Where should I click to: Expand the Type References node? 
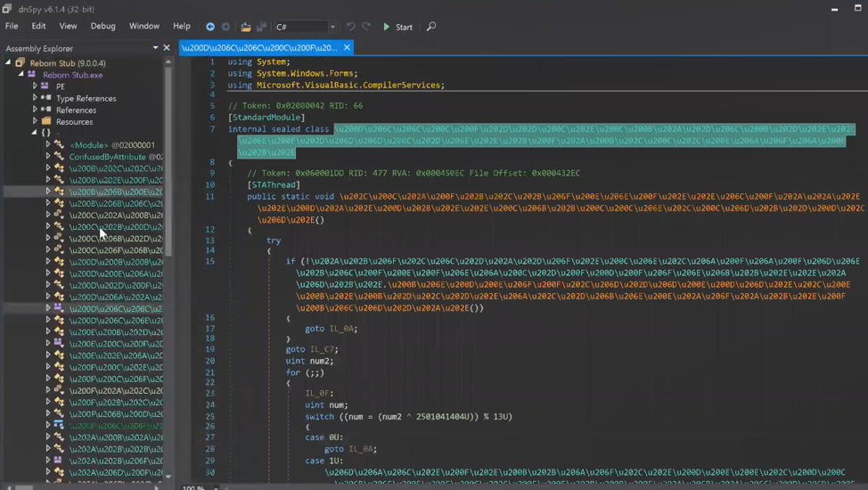click(x=36, y=98)
